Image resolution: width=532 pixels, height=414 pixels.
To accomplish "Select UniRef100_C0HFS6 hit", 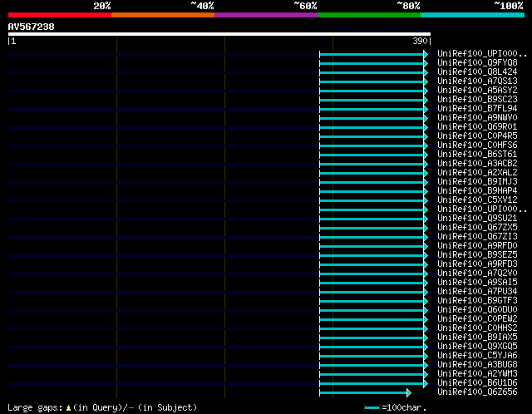I will pyautogui.click(x=477, y=145).
